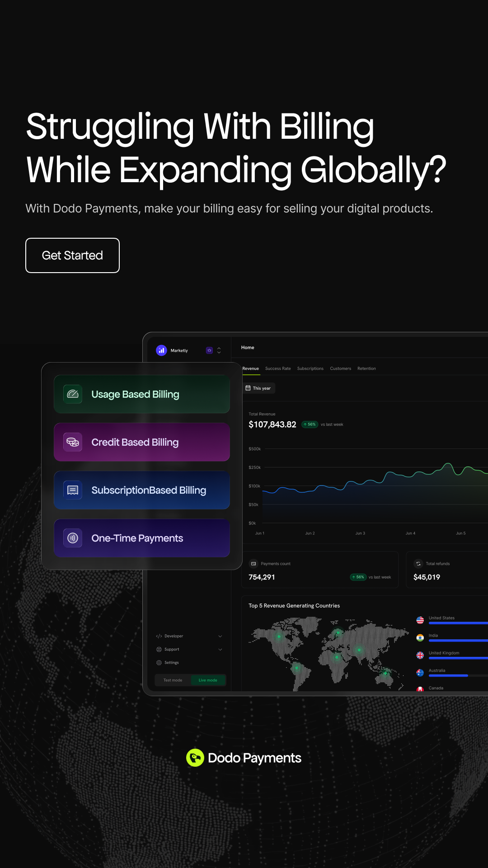Open the Support sidebar item
488x868 pixels.
(189, 649)
